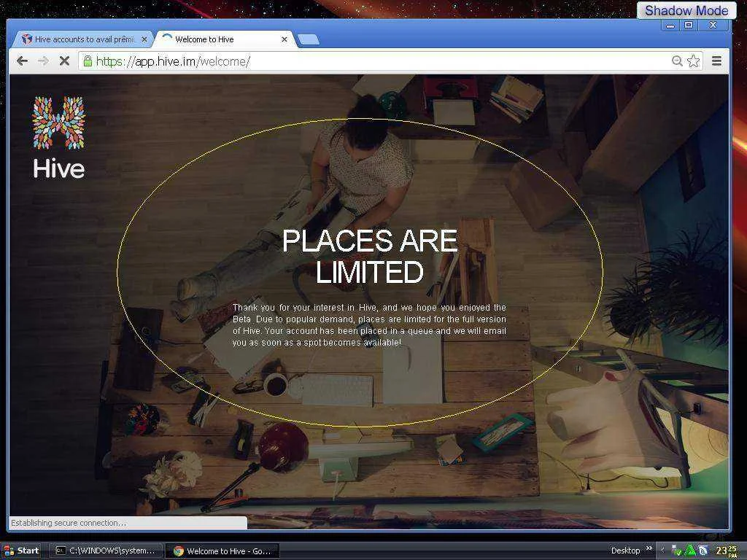Expand hidden system tray icons arrow
Image resolution: width=747 pixels, height=560 pixels.
point(662,551)
